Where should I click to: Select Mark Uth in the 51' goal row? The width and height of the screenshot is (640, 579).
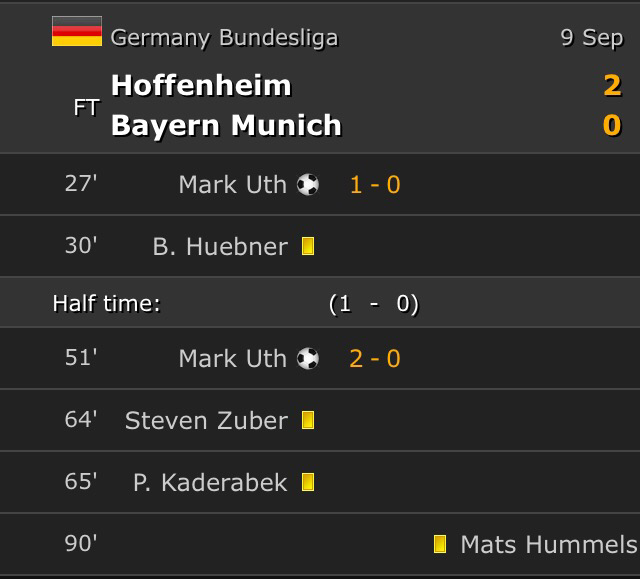point(232,359)
